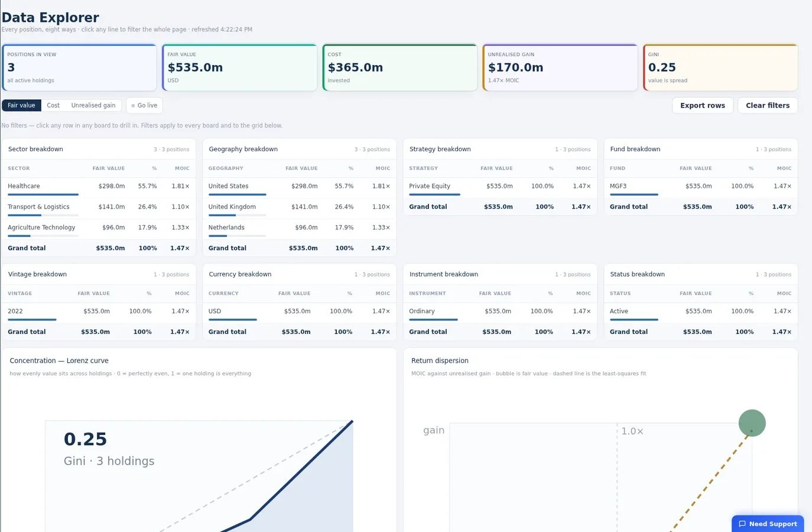812x532 pixels.
Task: Click the STRATEGY column header
Action: tap(424, 168)
